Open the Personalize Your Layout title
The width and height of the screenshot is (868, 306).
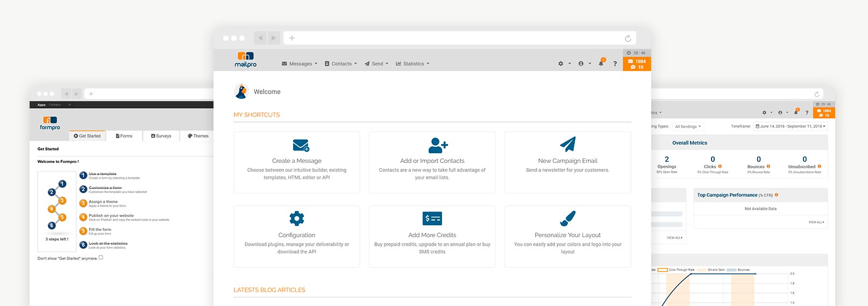[x=568, y=235]
